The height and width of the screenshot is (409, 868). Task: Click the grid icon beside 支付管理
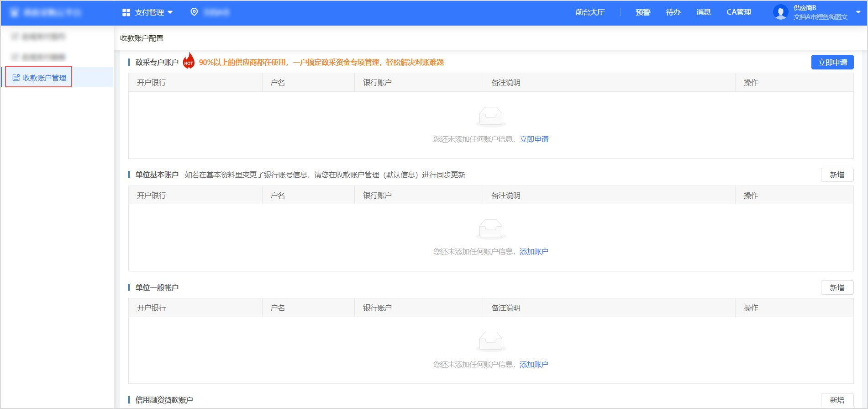(126, 12)
